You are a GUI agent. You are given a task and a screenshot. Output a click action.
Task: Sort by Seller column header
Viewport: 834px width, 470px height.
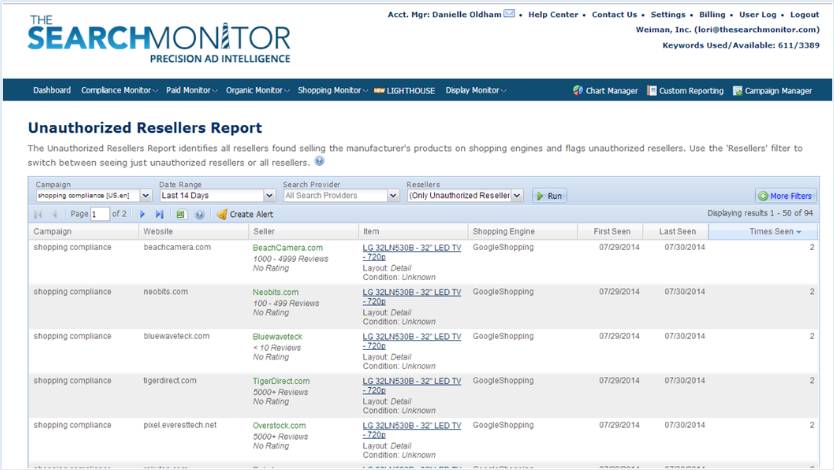click(x=303, y=231)
